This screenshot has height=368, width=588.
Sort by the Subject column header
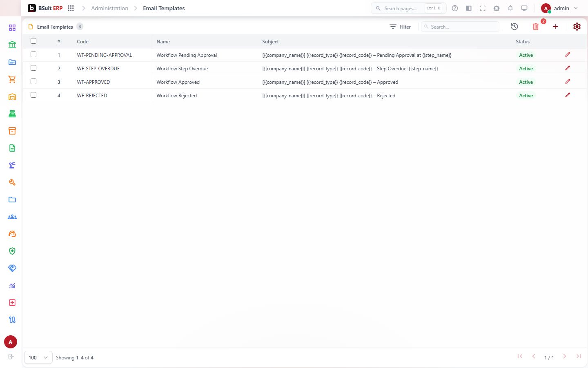click(270, 42)
